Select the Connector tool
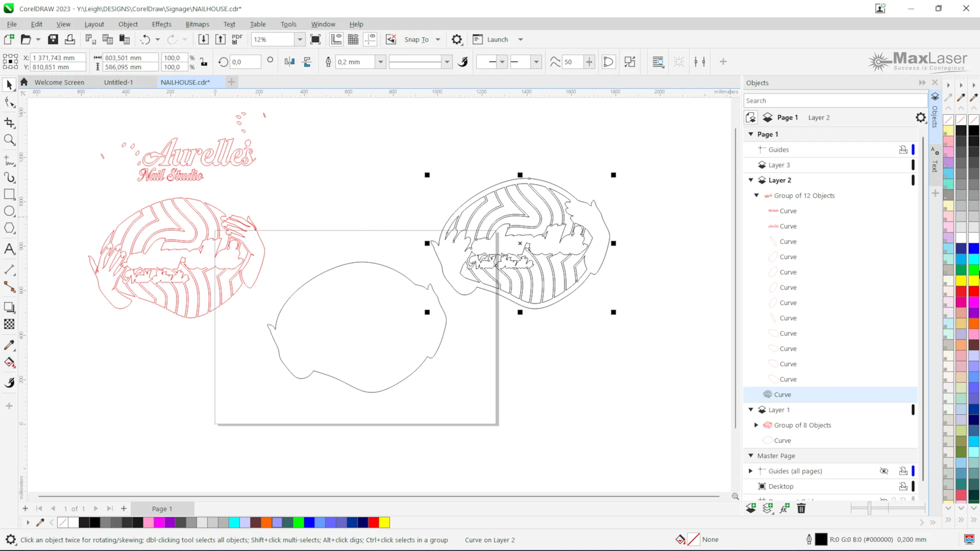 point(9,287)
